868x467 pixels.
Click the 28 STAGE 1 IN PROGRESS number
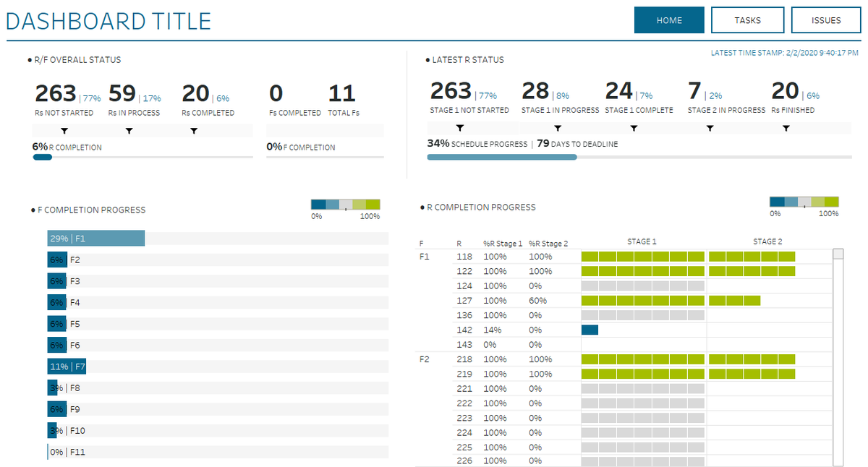tap(536, 91)
